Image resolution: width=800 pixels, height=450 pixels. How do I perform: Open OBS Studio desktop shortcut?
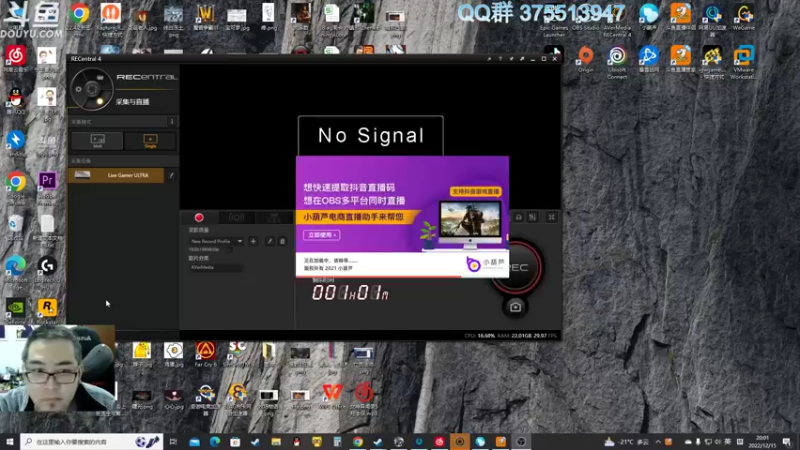585,17
